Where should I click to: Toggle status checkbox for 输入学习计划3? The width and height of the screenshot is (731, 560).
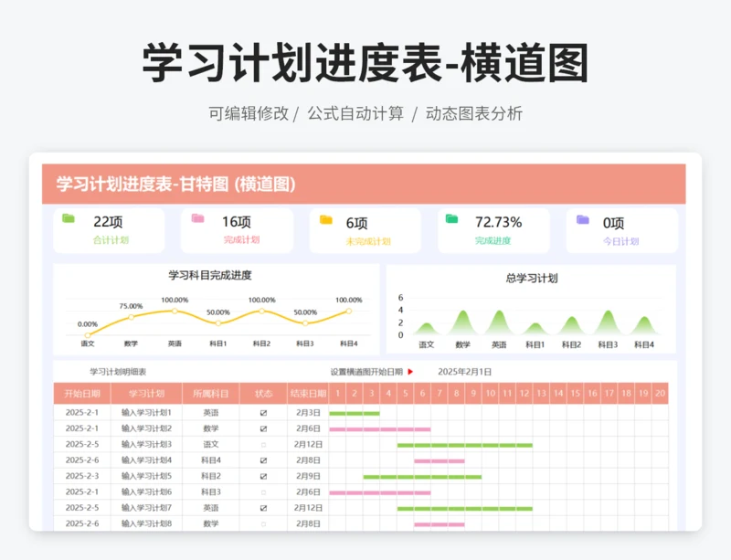[263, 445]
